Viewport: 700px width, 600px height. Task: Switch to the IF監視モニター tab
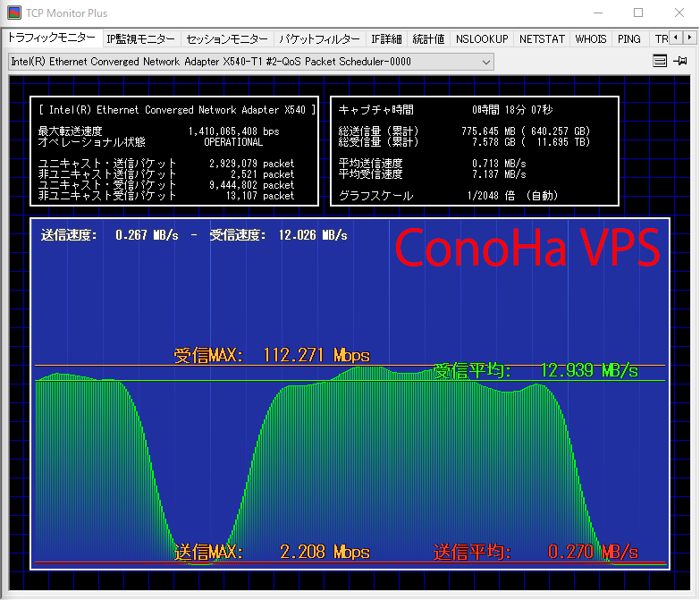tap(140, 39)
